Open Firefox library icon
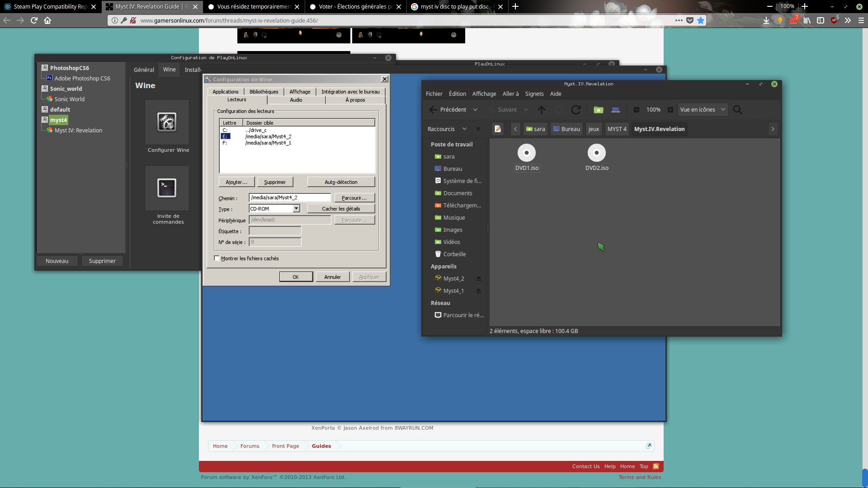Screen dimensions: 868x488 [807, 20]
